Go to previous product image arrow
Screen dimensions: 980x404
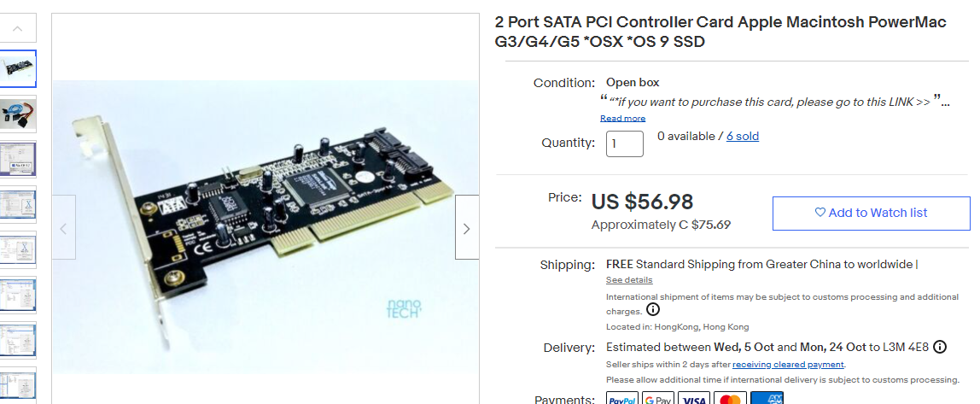64,227
